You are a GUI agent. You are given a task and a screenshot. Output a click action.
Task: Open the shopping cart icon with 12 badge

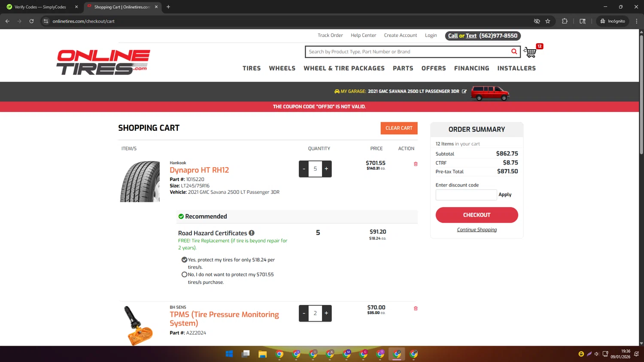(531, 52)
